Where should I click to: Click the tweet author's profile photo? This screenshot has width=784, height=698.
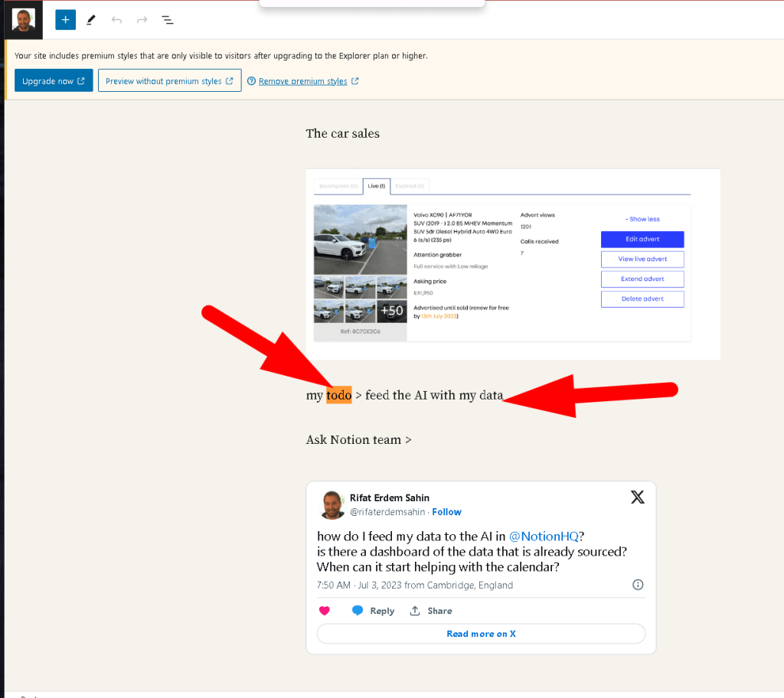coord(332,504)
